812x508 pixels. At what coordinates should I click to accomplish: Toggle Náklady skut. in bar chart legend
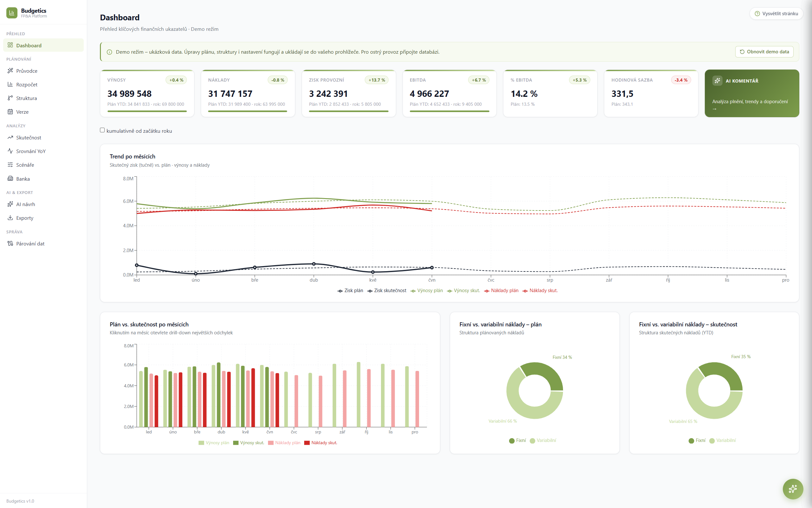(321, 443)
